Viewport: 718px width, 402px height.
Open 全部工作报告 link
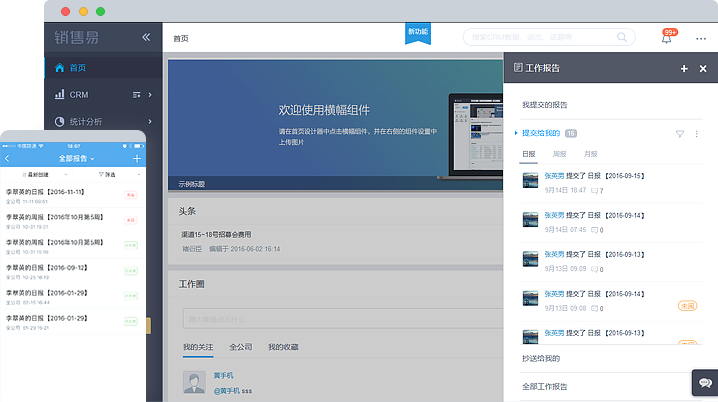545,386
